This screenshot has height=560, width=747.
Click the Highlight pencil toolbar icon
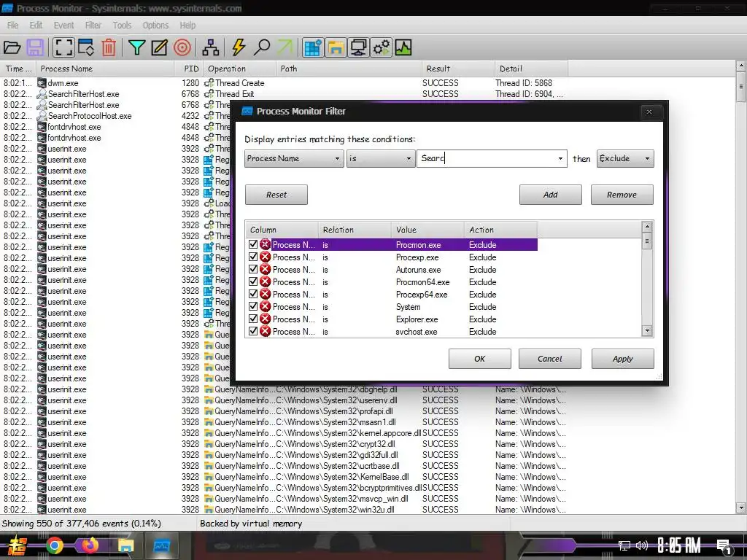coord(160,47)
